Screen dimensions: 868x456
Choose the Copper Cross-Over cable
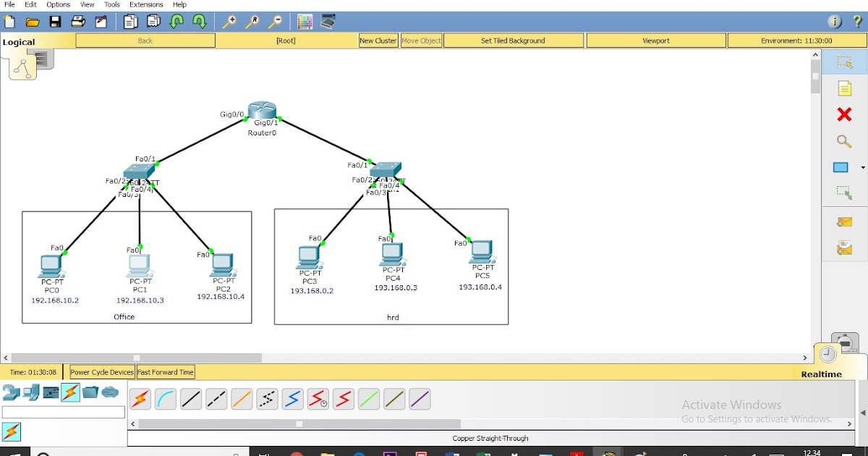pyautogui.click(x=216, y=398)
